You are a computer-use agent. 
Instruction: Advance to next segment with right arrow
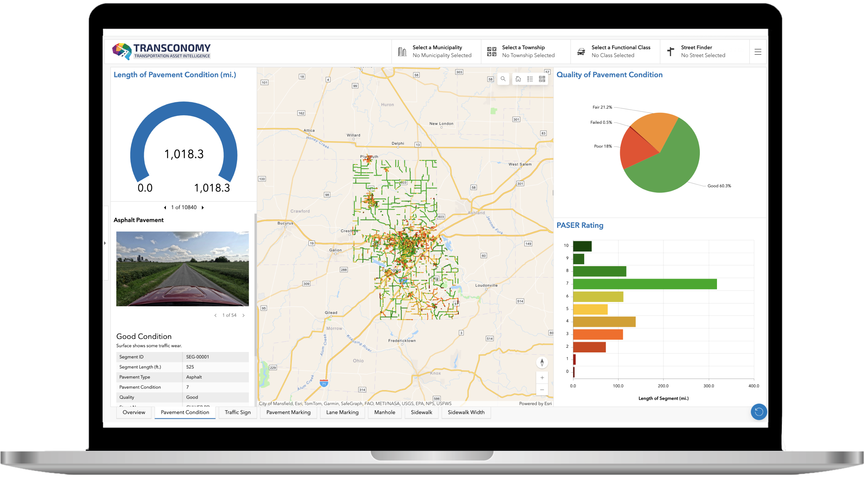203,207
